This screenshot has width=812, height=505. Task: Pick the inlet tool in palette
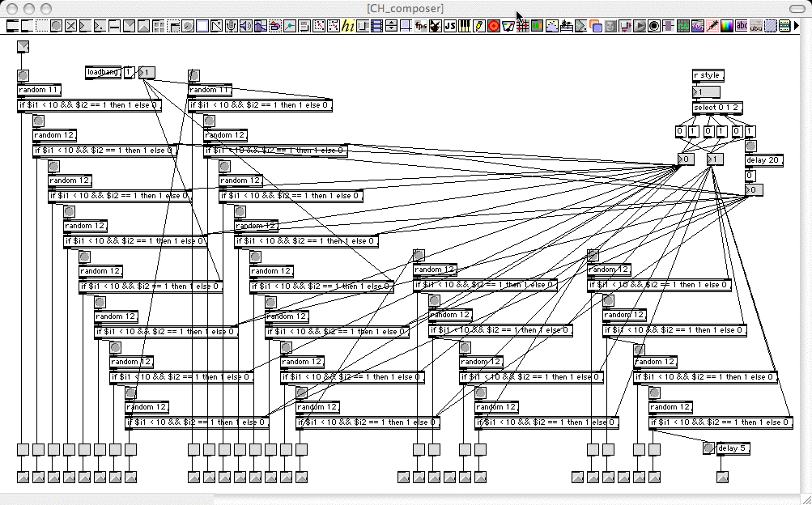[x=129, y=25]
